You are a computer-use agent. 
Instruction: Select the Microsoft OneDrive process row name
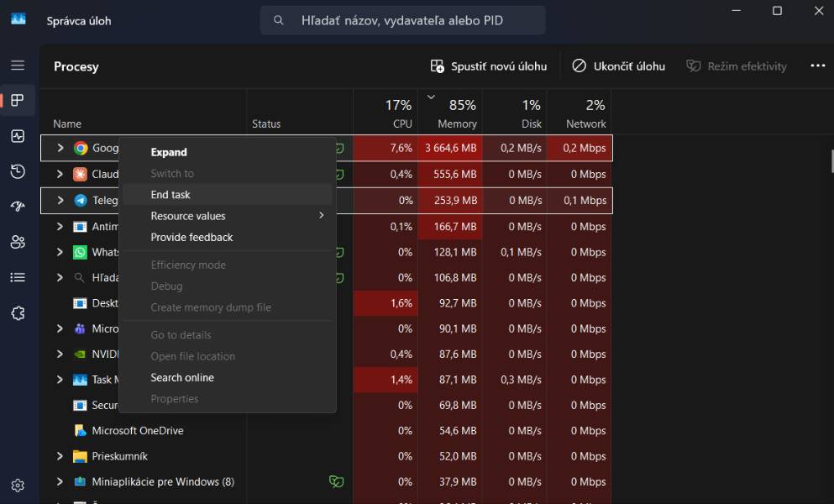[138, 431]
